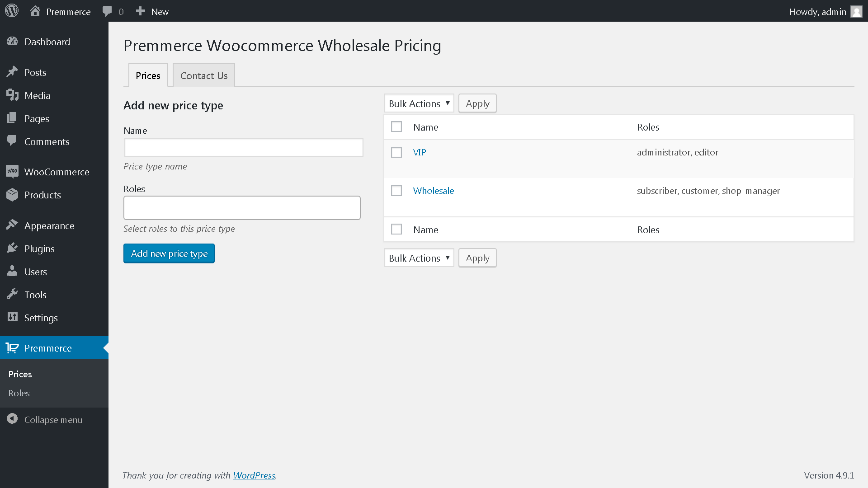Screen dimensions: 868x488
Task: Open the Appearance menu item
Action: coord(54,225)
